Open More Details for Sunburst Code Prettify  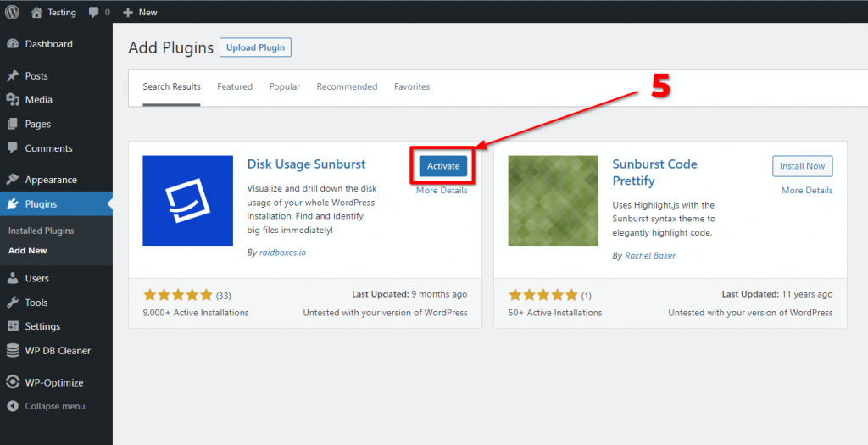[807, 191]
